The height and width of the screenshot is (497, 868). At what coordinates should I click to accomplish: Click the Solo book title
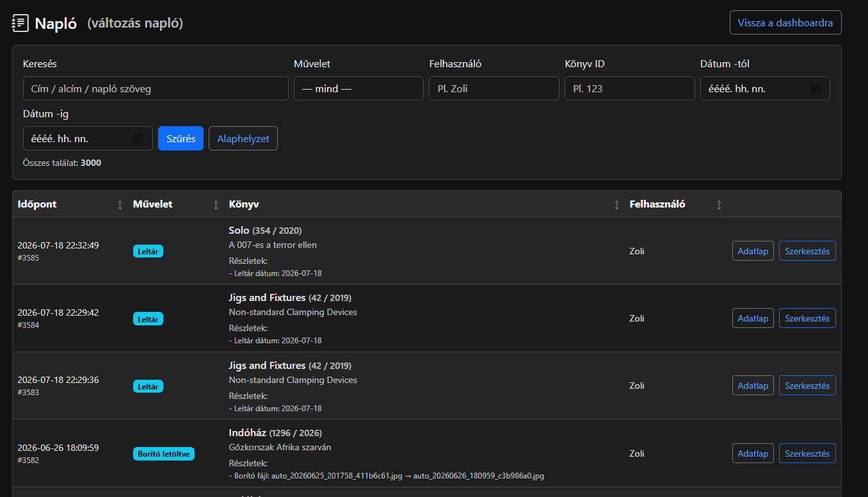(x=239, y=230)
